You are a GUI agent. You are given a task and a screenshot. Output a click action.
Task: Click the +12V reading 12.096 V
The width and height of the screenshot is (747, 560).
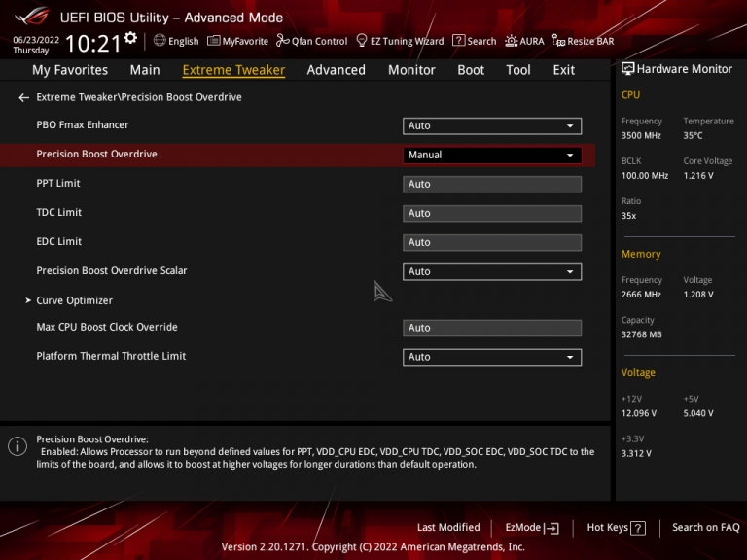639,413
